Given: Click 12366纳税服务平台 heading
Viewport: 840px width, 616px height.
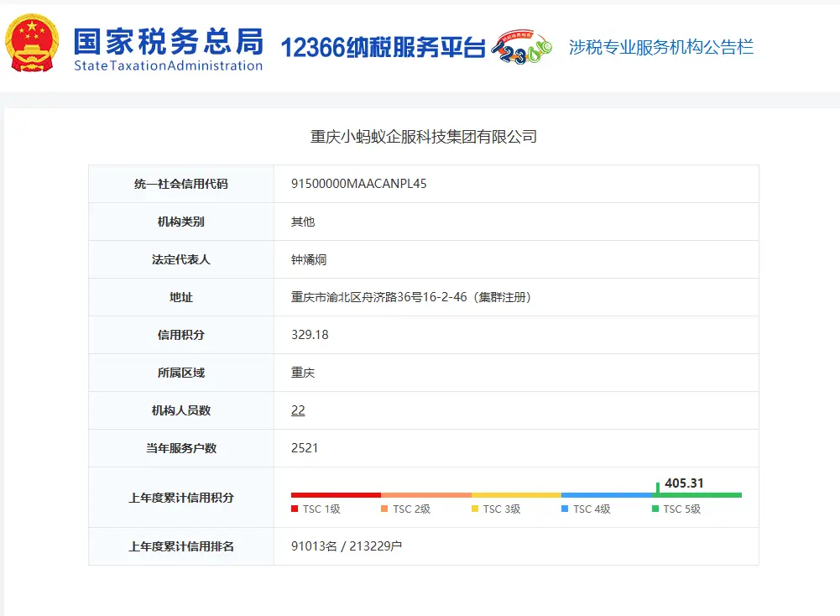Looking at the screenshot, I should pyautogui.click(x=383, y=48).
